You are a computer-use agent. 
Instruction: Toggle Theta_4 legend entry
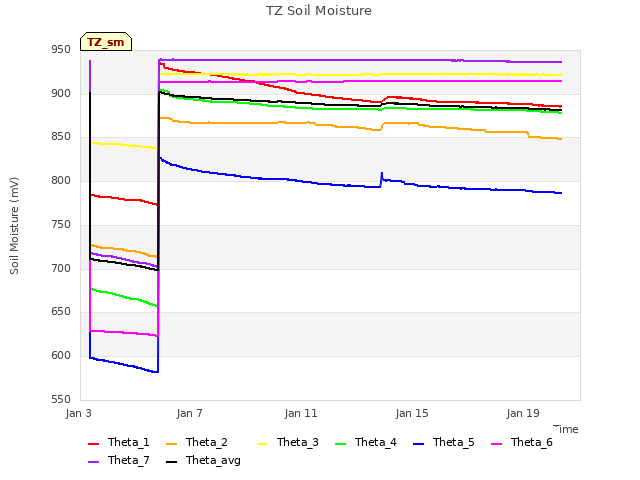pyautogui.click(x=366, y=442)
